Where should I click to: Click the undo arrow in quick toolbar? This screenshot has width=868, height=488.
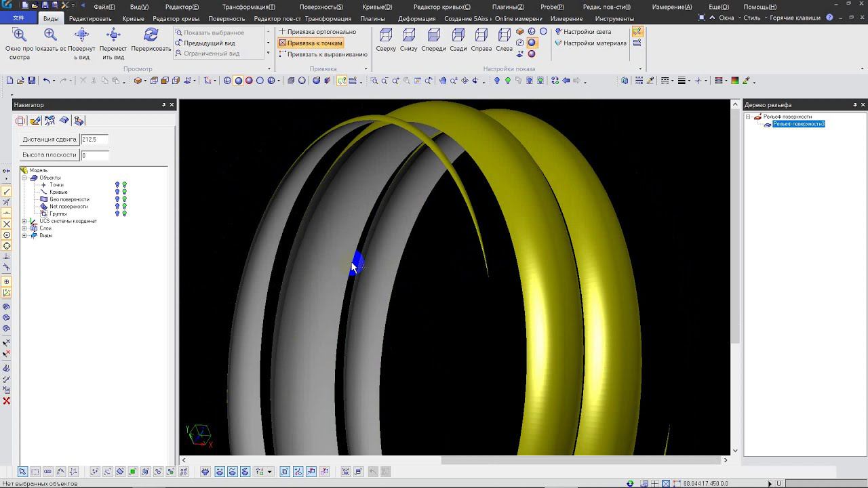click(x=47, y=81)
